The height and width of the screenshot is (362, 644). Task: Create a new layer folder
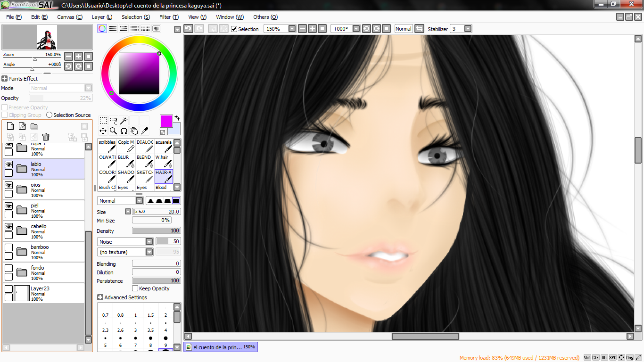point(34,126)
